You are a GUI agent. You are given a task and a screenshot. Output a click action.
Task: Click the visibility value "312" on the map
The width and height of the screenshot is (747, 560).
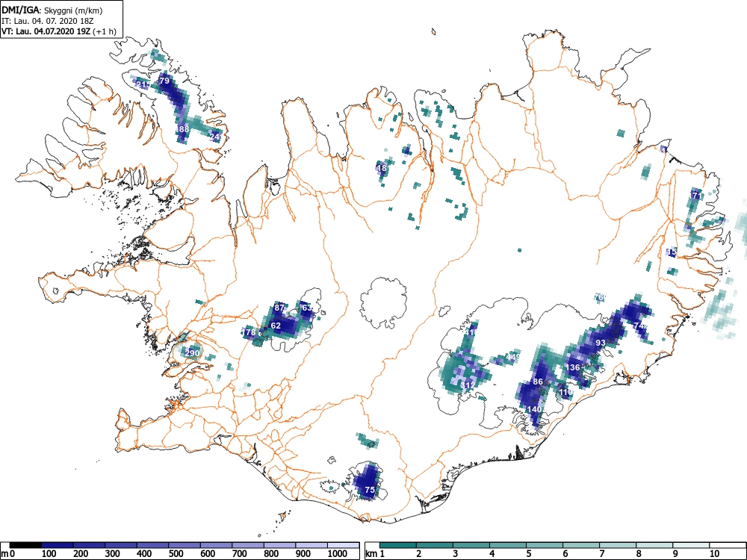point(468,385)
